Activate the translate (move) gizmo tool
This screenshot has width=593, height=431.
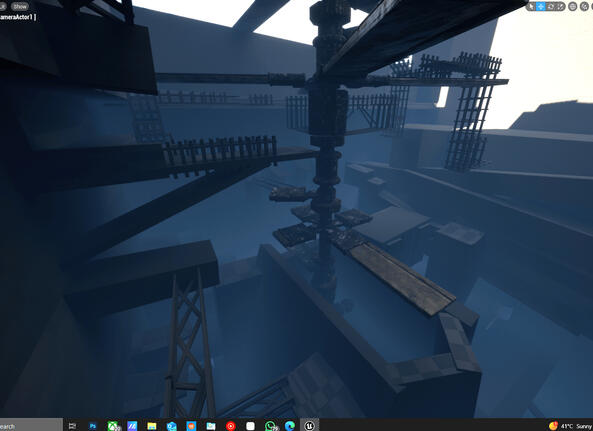point(541,6)
